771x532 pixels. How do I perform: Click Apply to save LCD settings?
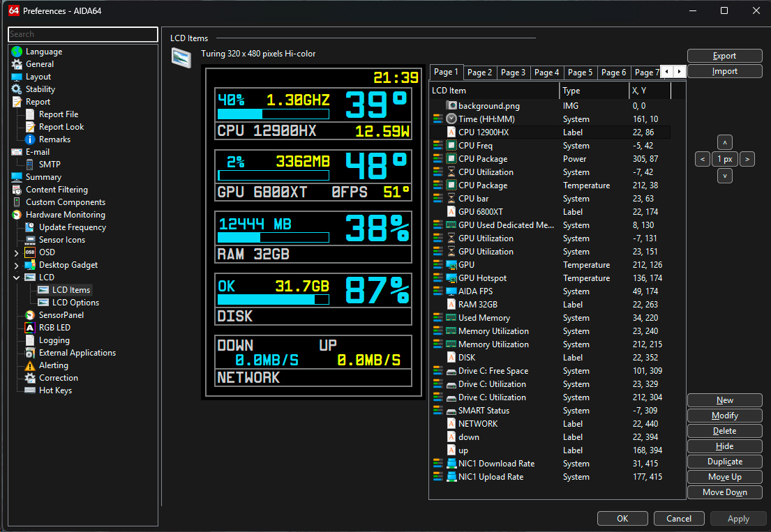click(x=738, y=519)
